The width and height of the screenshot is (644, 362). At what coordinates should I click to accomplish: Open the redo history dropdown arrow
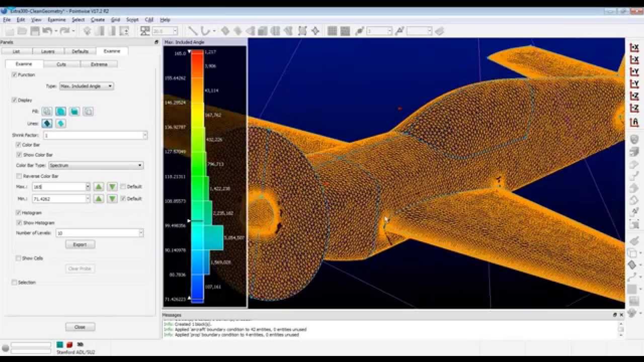(73, 31)
